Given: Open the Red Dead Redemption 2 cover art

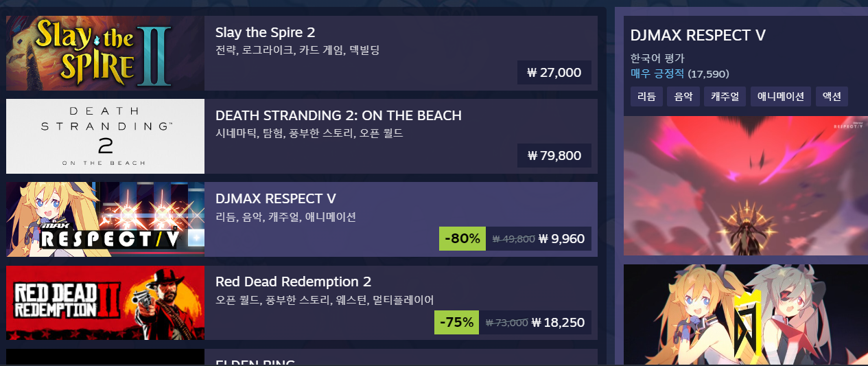Looking at the screenshot, I should pyautogui.click(x=105, y=303).
